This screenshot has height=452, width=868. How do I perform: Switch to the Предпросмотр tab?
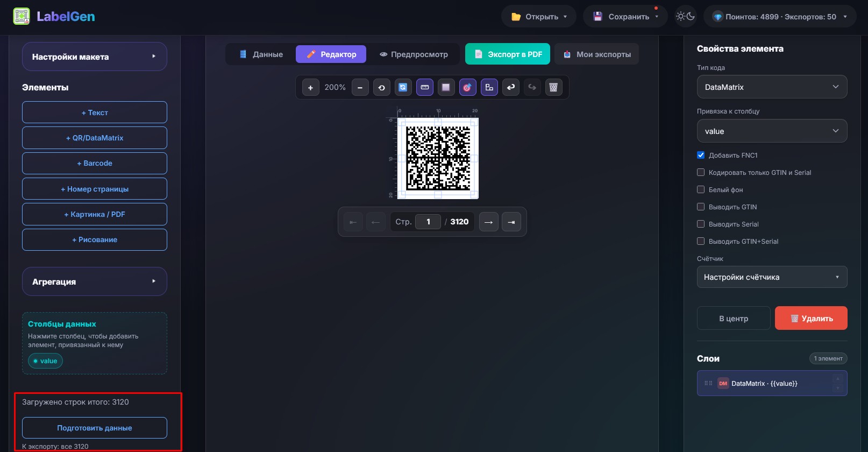414,54
